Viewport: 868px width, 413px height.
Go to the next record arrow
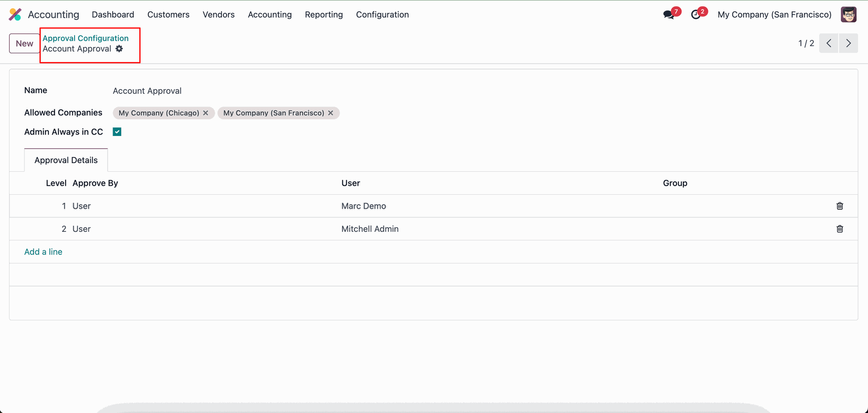[x=848, y=43]
